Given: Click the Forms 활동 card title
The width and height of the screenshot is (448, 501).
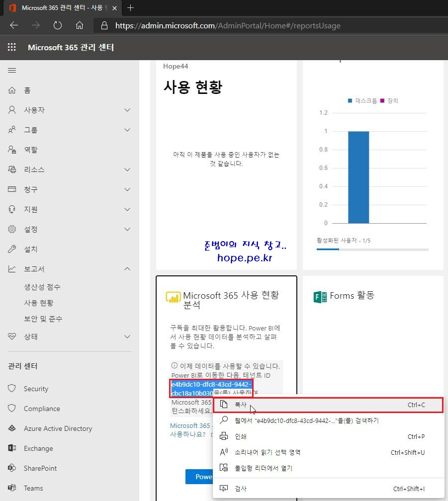Looking at the screenshot, I should (352, 296).
